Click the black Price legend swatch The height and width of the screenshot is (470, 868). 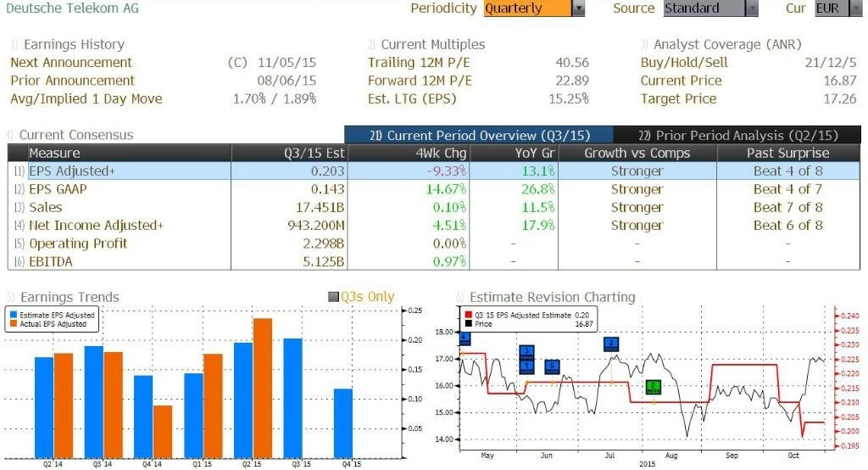point(468,324)
